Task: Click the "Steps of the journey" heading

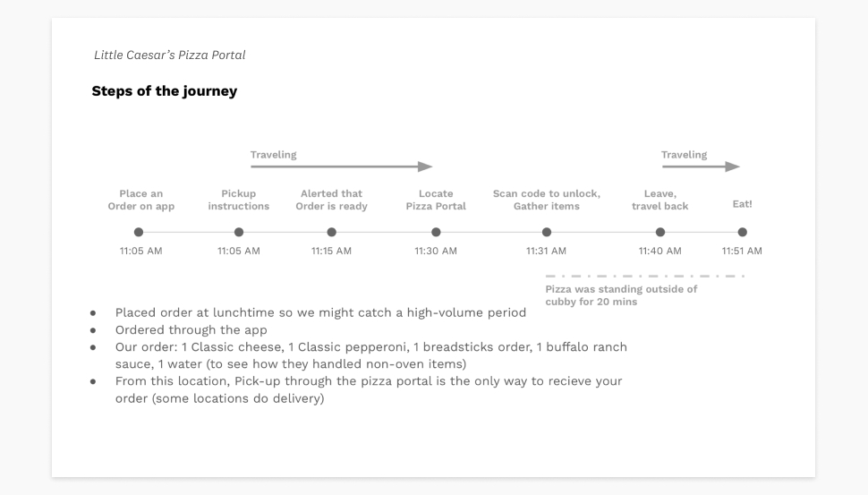Action: [x=165, y=91]
